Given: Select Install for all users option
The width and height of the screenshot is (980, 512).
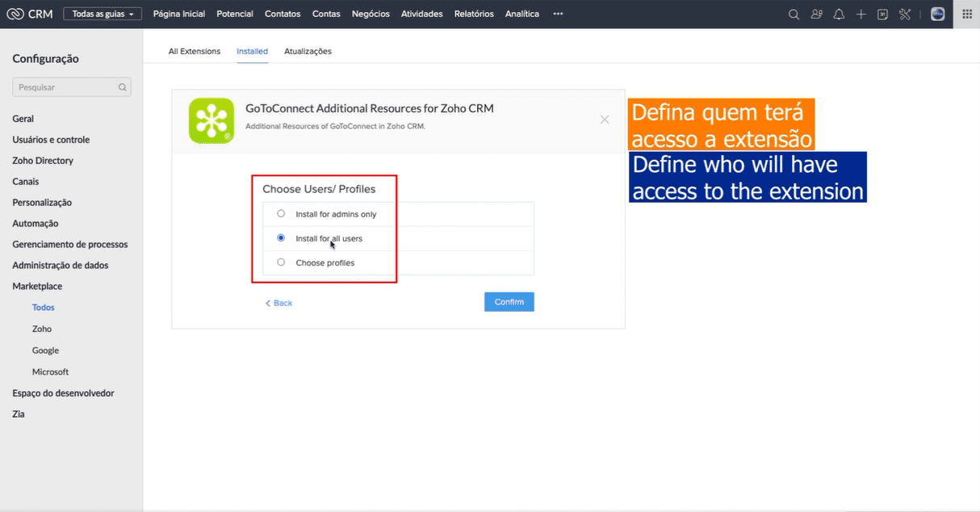Looking at the screenshot, I should pos(281,238).
